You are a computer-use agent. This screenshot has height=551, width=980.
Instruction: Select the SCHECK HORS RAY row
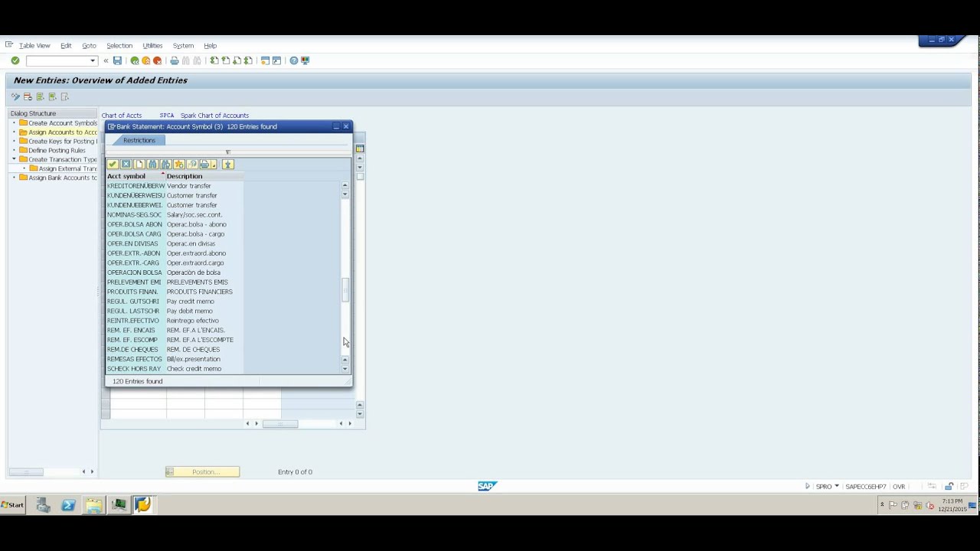[x=175, y=369]
